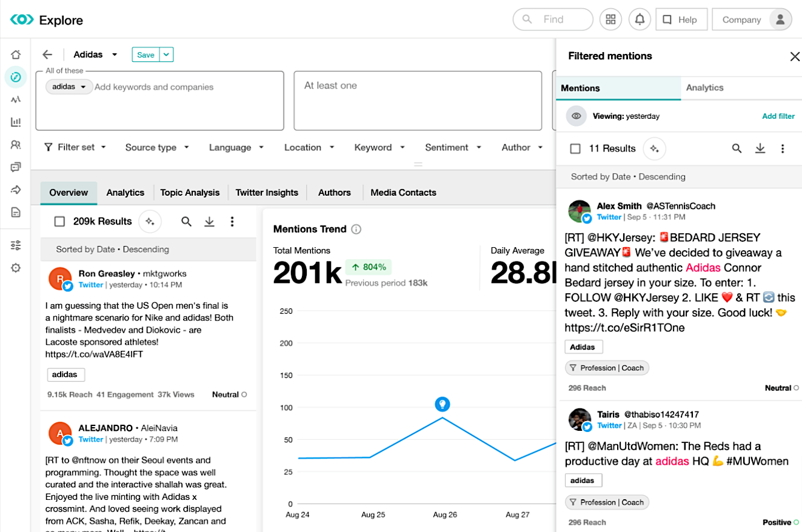Toggle the Viewing: yesterday eye icon
Viewport: 802px width, 532px height.
(576, 116)
